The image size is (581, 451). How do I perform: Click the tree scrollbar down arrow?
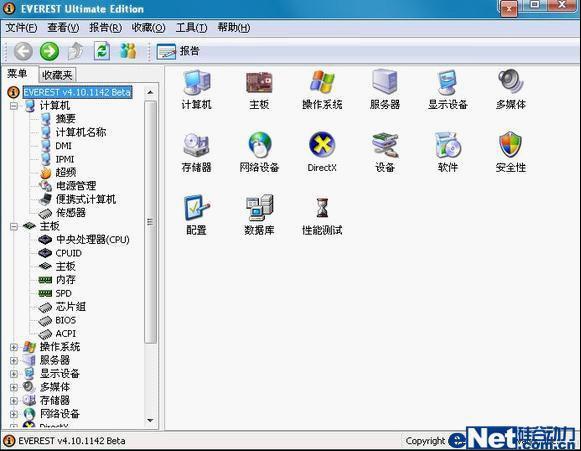(x=150, y=420)
